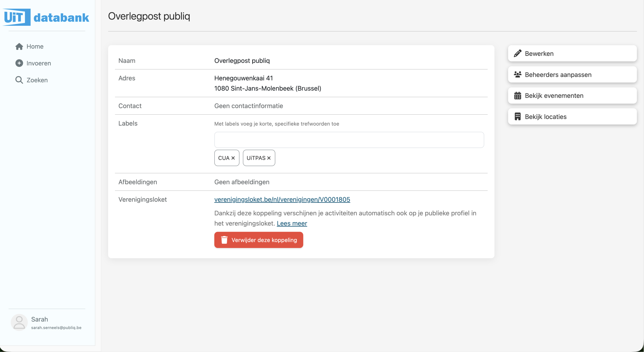Viewport: 644px width, 352px height.
Task: Click Sarah's profile avatar
Action: pos(19,323)
